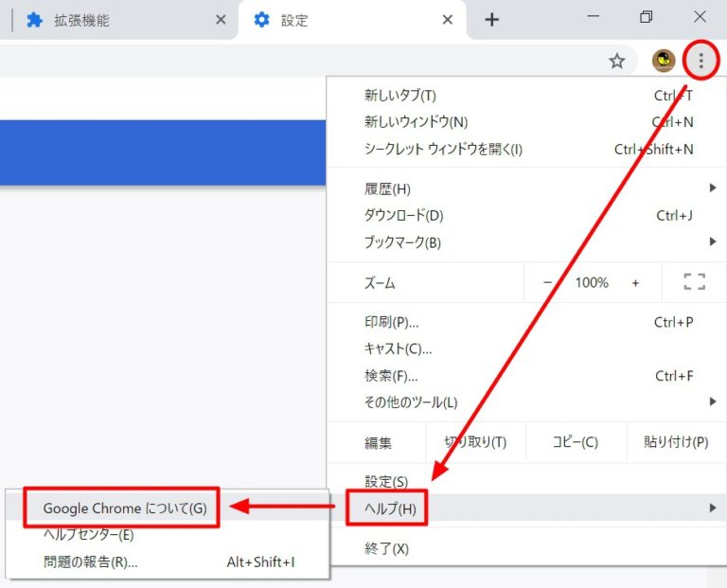Click the 切り取り(T) button
Image resolution: width=727 pixels, height=588 pixels.
point(475,442)
